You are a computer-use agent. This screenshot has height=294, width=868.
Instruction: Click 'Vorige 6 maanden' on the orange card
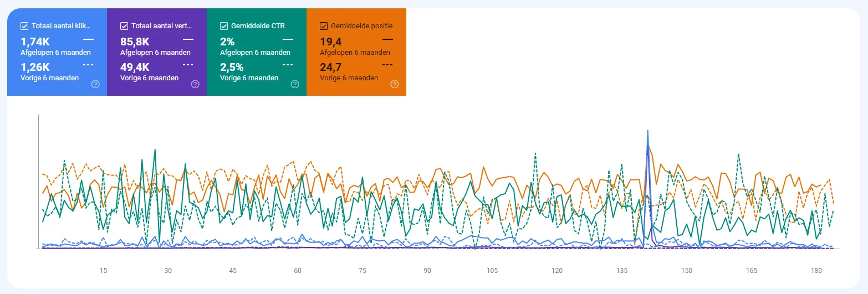pyautogui.click(x=349, y=78)
